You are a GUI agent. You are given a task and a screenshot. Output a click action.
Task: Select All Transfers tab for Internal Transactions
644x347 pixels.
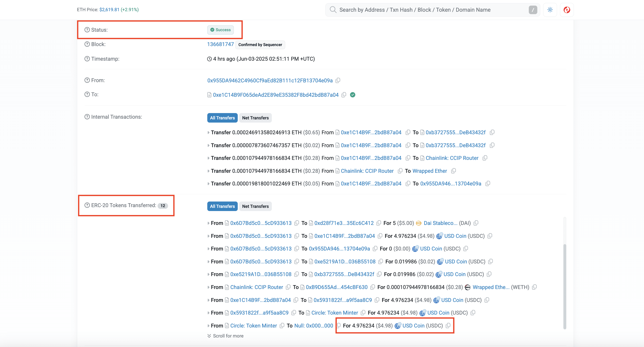(x=222, y=118)
